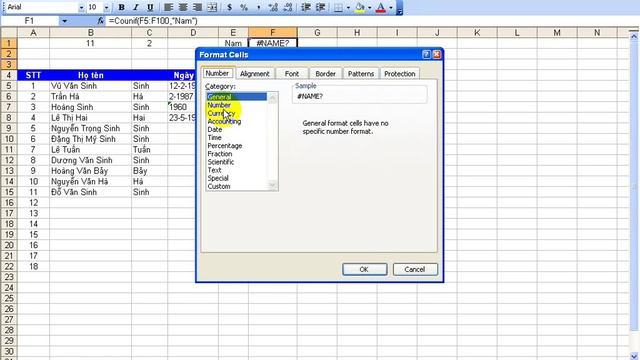
Task: Click Decrease Decimal icon
Action: pos(287,7)
